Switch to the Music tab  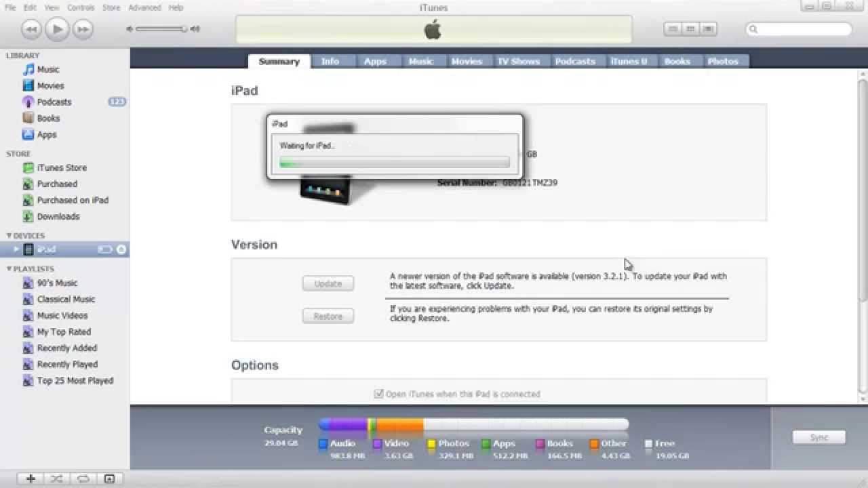[421, 61]
